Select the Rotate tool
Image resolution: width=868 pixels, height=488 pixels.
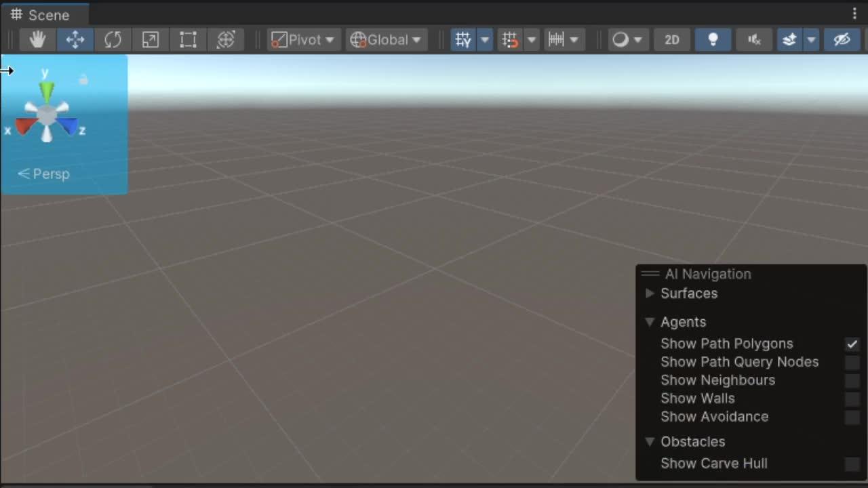[x=113, y=39]
